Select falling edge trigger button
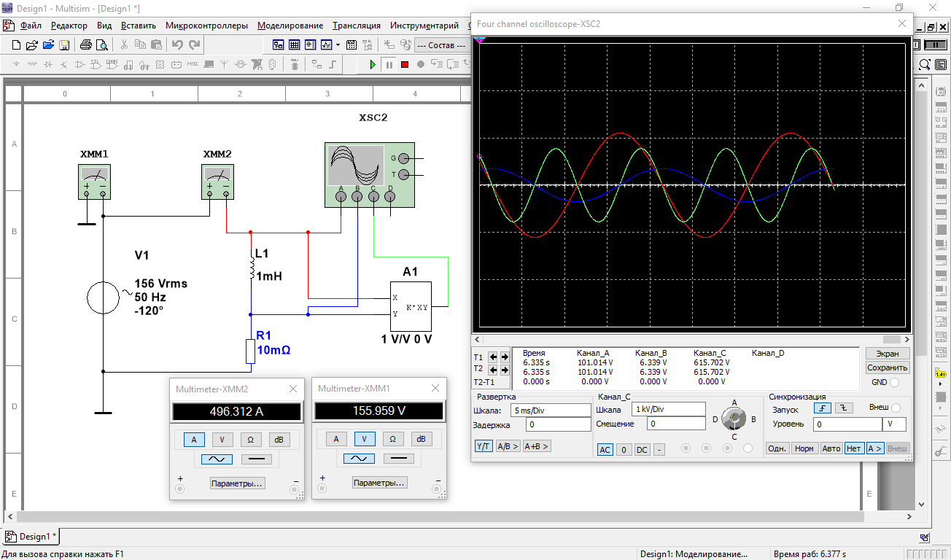Image resolution: width=951 pixels, height=560 pixels. tap(844, 408)
